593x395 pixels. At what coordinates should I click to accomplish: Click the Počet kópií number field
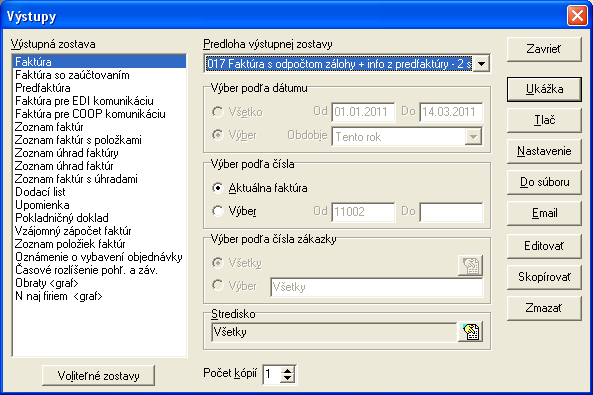tap(272, 374)
